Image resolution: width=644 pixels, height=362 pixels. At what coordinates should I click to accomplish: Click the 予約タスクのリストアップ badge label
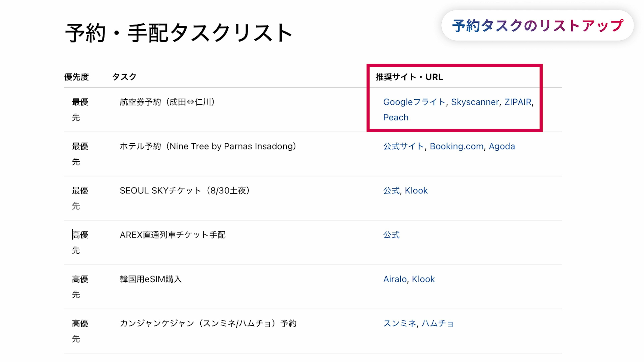coord(538,26)
